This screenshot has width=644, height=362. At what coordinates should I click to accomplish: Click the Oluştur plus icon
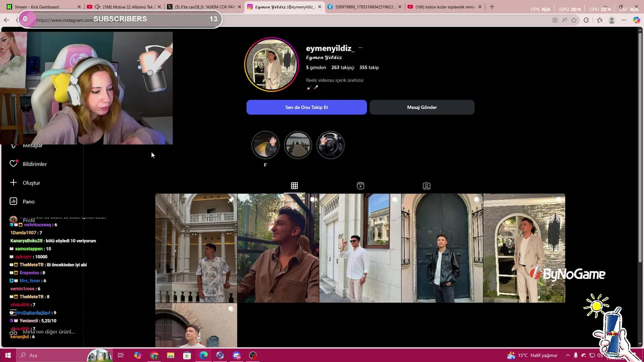click(x=14, y=183)
